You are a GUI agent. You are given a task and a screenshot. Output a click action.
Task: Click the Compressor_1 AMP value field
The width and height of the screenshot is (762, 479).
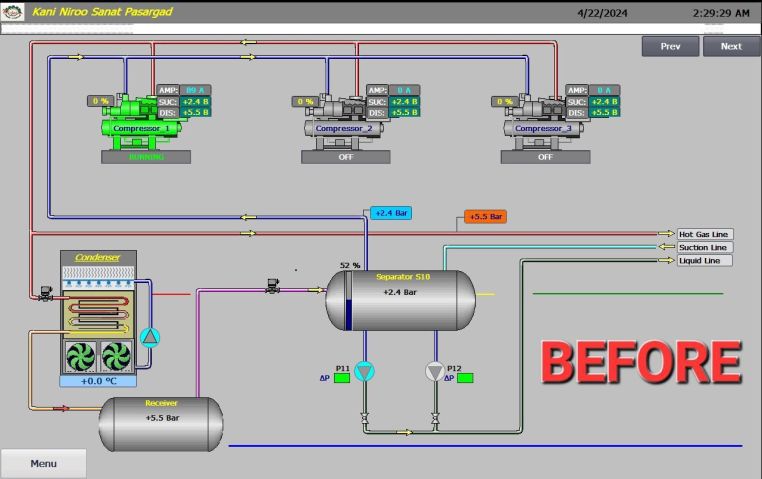pyautogui.click(x=196, y=90)
